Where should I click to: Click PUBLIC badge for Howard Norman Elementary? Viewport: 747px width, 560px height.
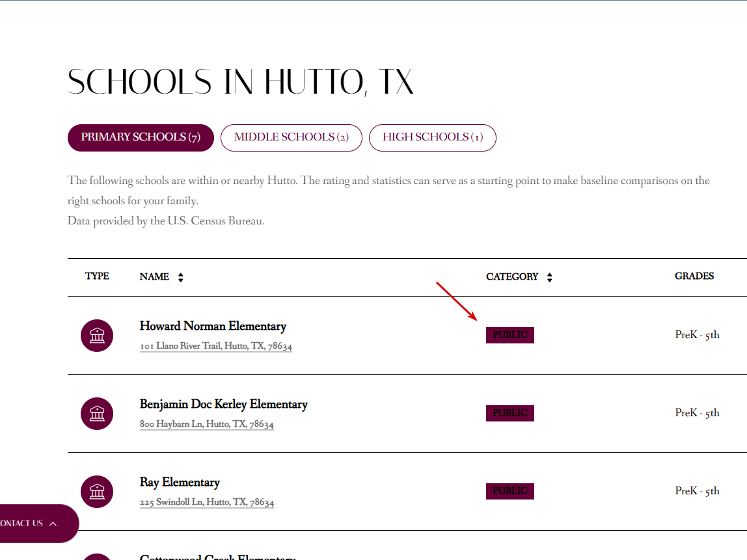pyautogui.click(x=509, y=335)
